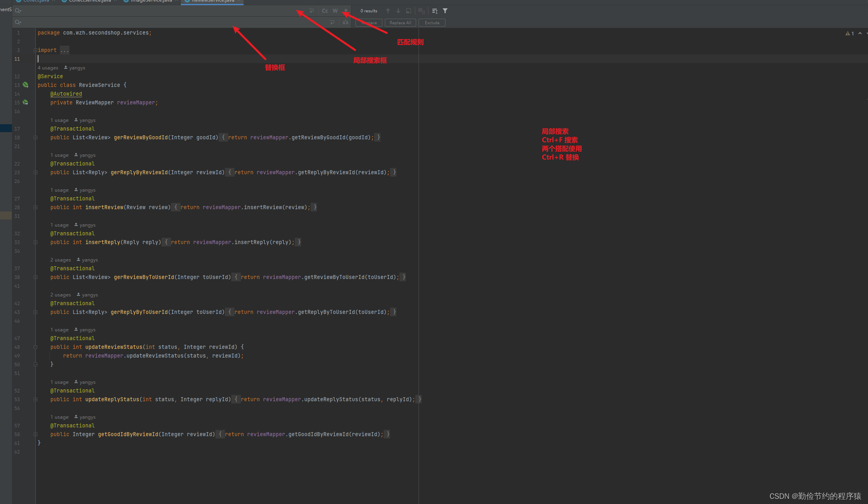Expand collapsed import block
Viewport: 868px width, 504px height.
click(x=65, y=50)
